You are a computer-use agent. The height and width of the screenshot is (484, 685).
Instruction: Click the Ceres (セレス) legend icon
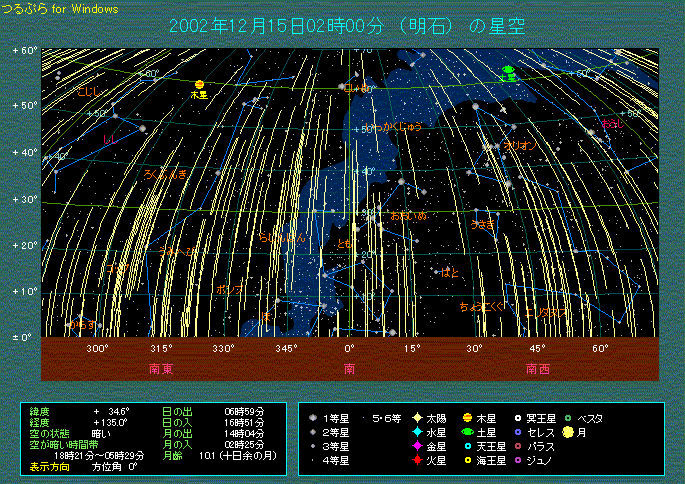pyautogui.click(x=517, y=432)
